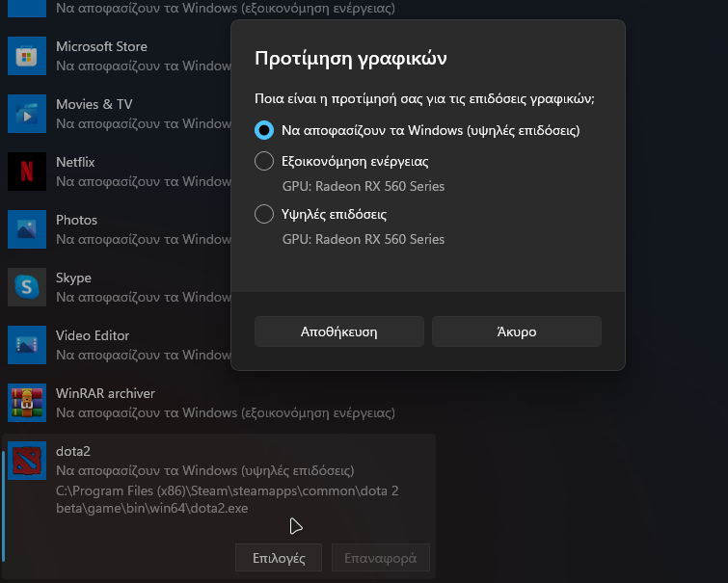Click the dialog question 'Ποια είναι η προτίμησή σας'

pos(424,99)
